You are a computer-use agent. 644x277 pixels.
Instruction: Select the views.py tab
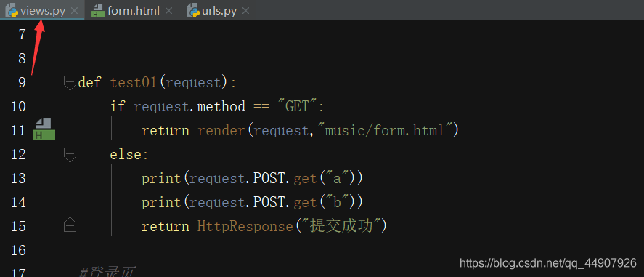42,11
